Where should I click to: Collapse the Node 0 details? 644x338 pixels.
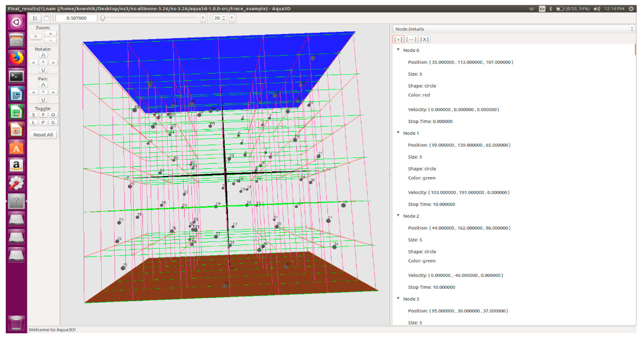pos(398,50)
